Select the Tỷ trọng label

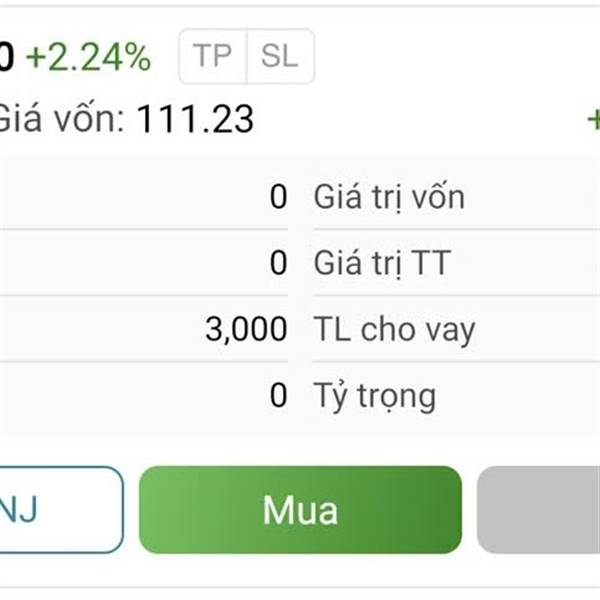pyautogui.click(x=375, y=396)
